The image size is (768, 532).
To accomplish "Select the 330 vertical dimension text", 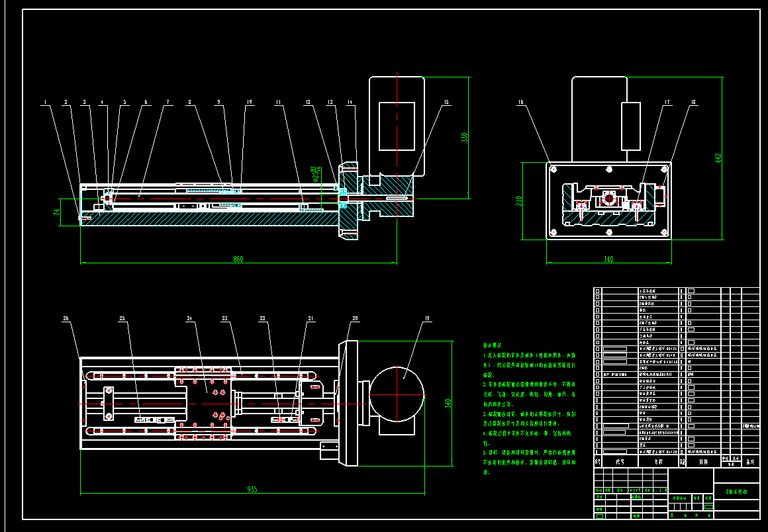I will point(465,138).
